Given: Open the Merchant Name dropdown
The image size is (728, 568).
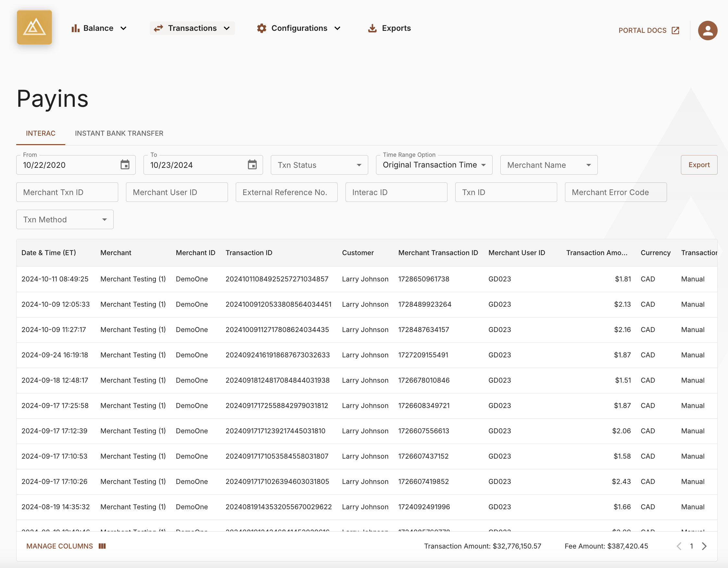Looking at the screenshot, I should (548, 165).
